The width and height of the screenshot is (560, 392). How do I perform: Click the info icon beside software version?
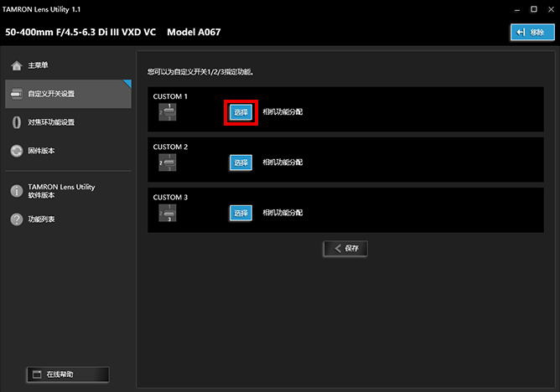click(x=17, y=191)
